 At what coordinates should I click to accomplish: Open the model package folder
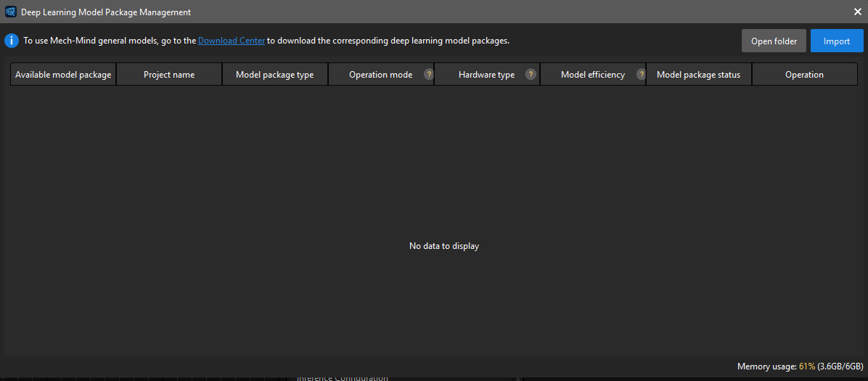[x=774, y=41]
